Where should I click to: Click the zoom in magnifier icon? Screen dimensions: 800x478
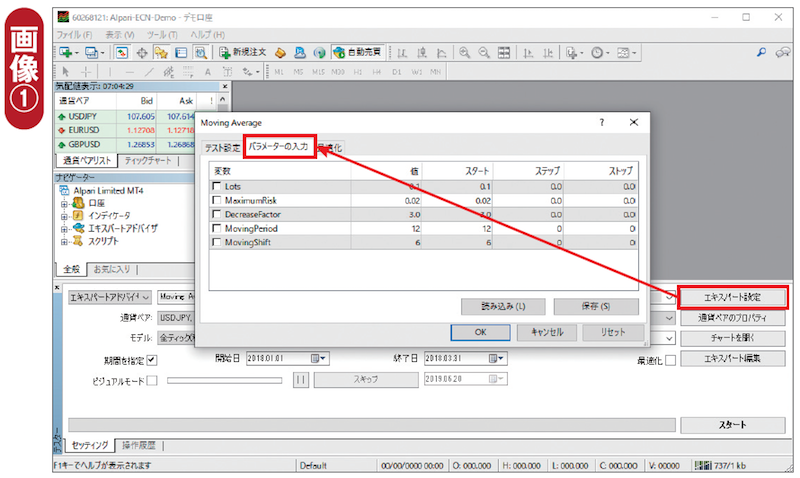[464, 52]
